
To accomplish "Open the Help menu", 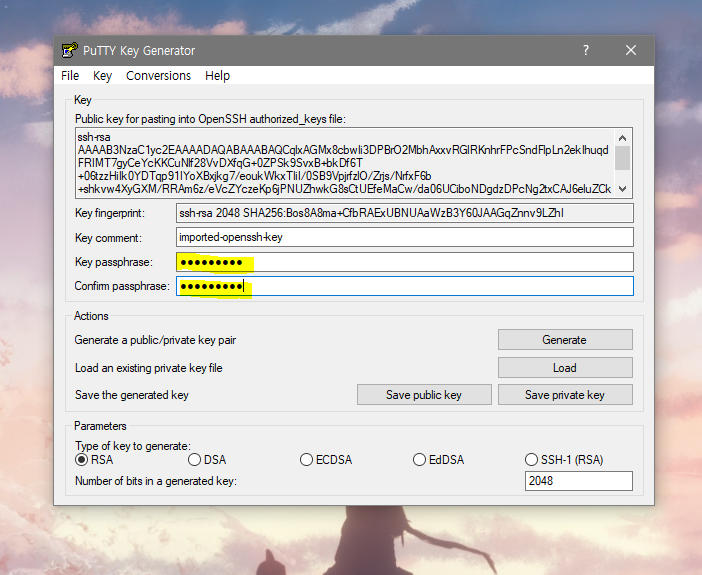I will (x=217, y=76).
